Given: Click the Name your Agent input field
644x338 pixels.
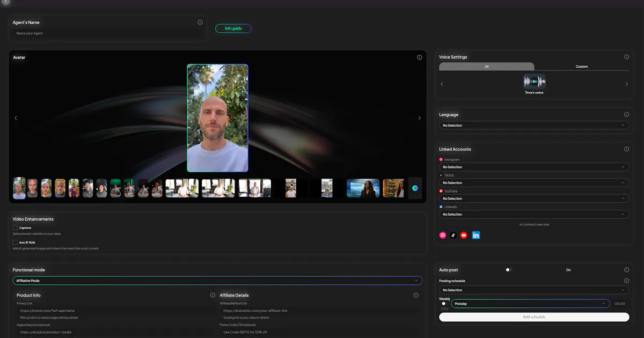Looking at the screenshot, I should point(108,33).
